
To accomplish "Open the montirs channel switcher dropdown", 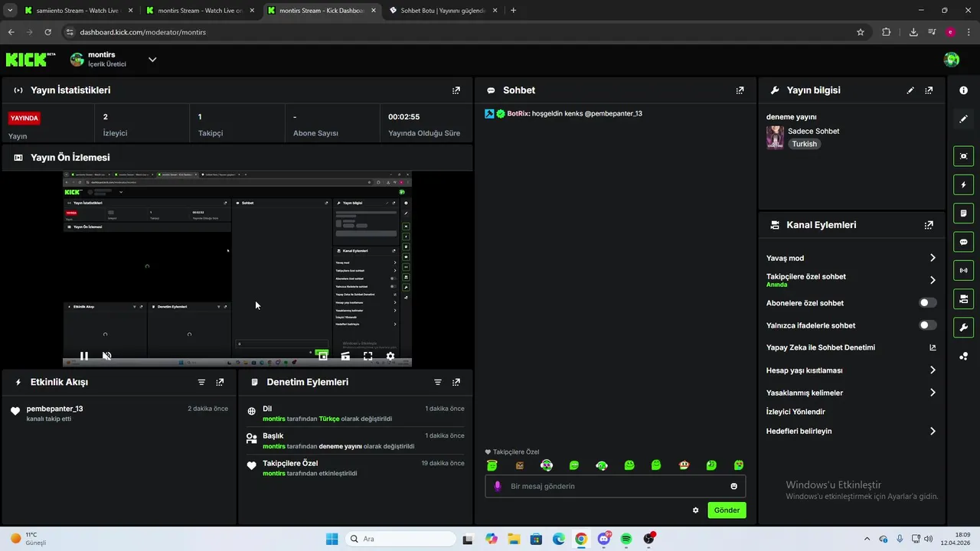I will click(152, 60).
